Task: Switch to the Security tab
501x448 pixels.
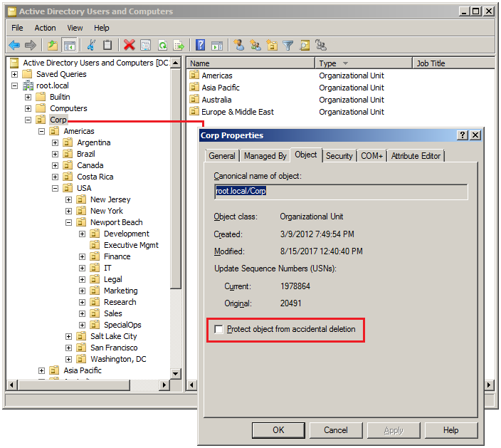Action: point(339,156)
